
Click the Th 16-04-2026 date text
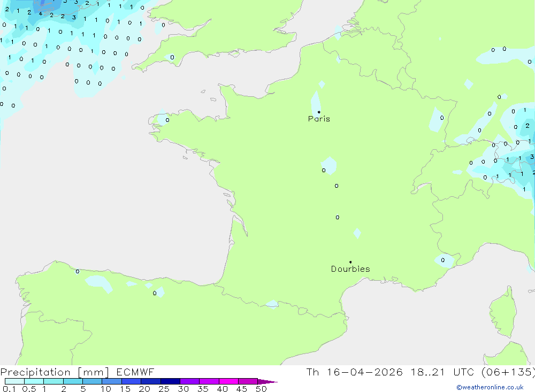point(354,372)
